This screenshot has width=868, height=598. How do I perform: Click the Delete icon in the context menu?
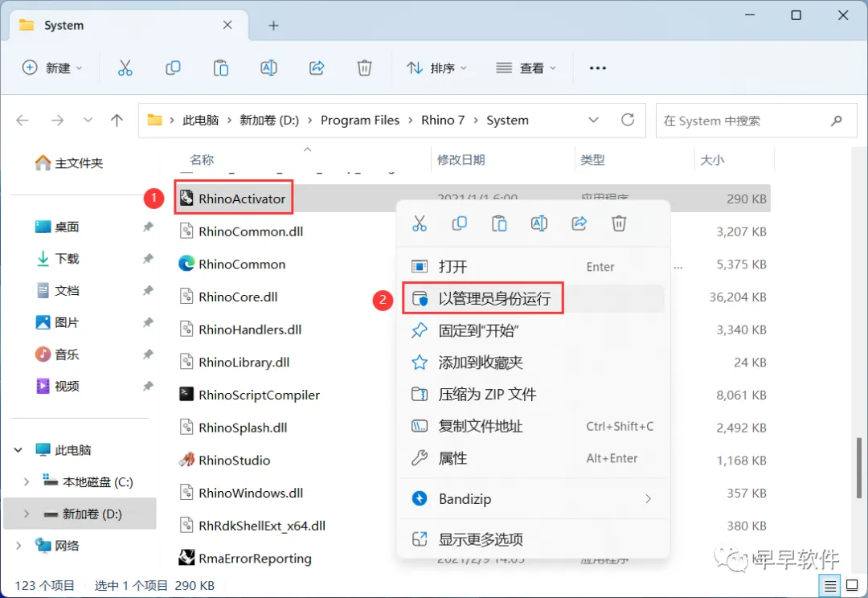[x=619, y=223]
